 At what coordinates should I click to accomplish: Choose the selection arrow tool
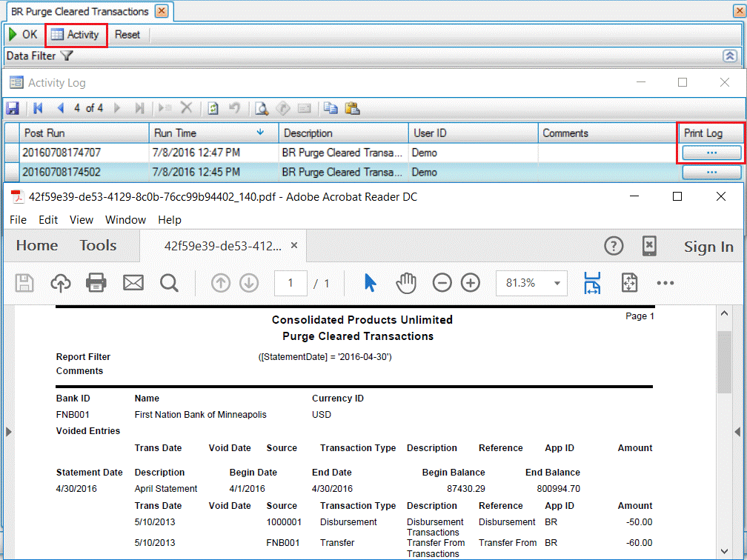(371, 283)
